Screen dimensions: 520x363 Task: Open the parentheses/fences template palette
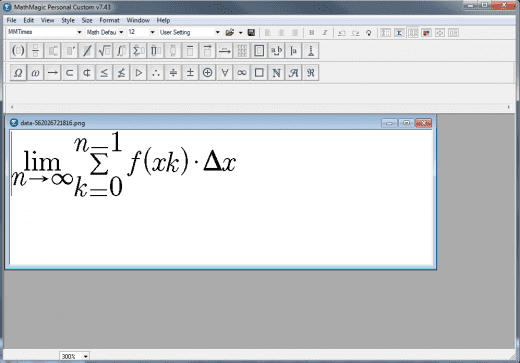18,51
